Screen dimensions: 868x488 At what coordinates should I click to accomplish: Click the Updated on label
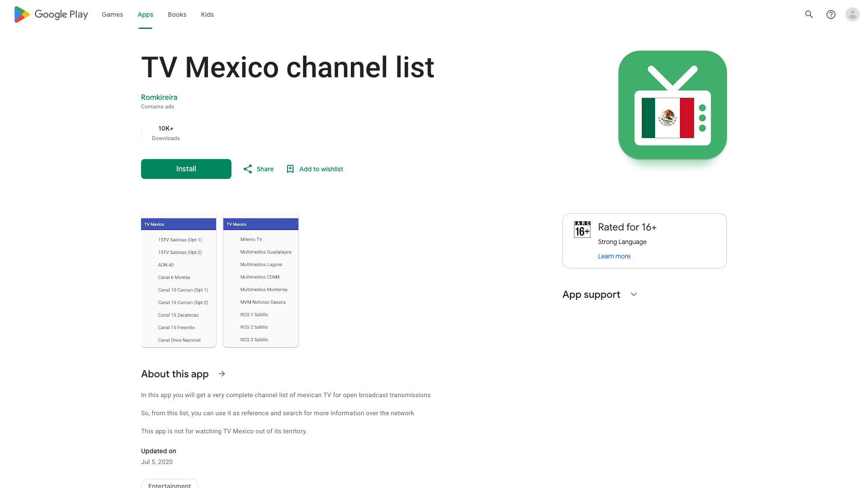click(159, 451)
